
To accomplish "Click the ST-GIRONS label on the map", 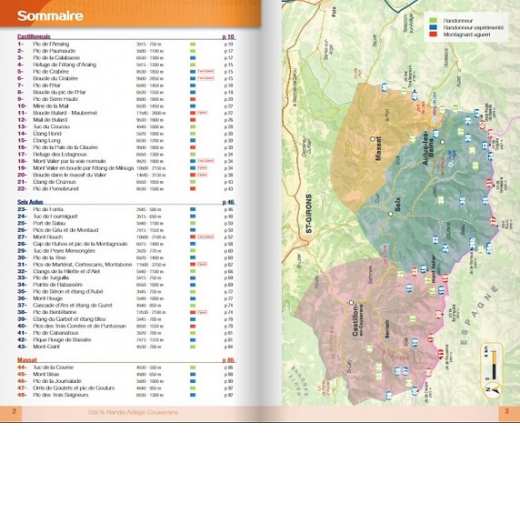I will [x=309, y=214].
